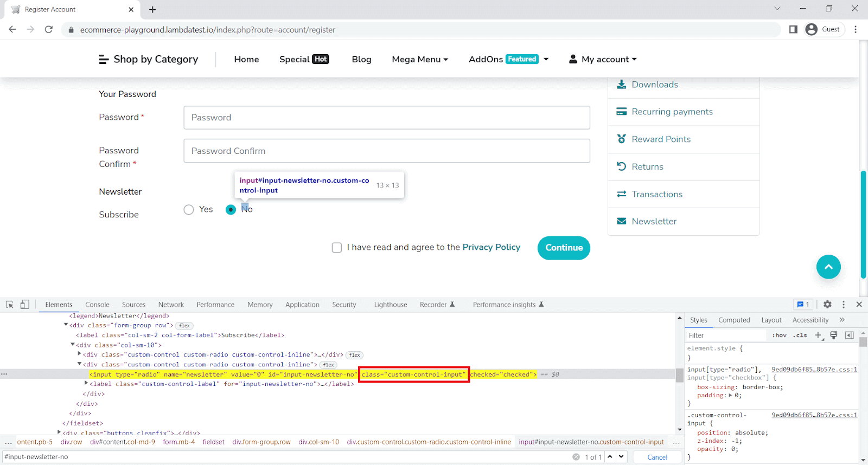Screen dimensions: 868x465
Task: Open the Blog navigation link
Action: coord(361,59)
